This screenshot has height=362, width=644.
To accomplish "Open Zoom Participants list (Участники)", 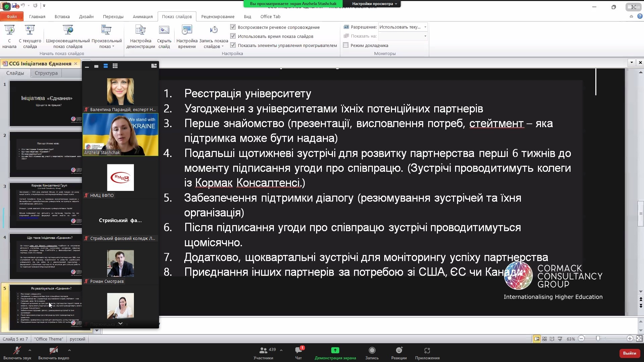I will click(264, 353).
